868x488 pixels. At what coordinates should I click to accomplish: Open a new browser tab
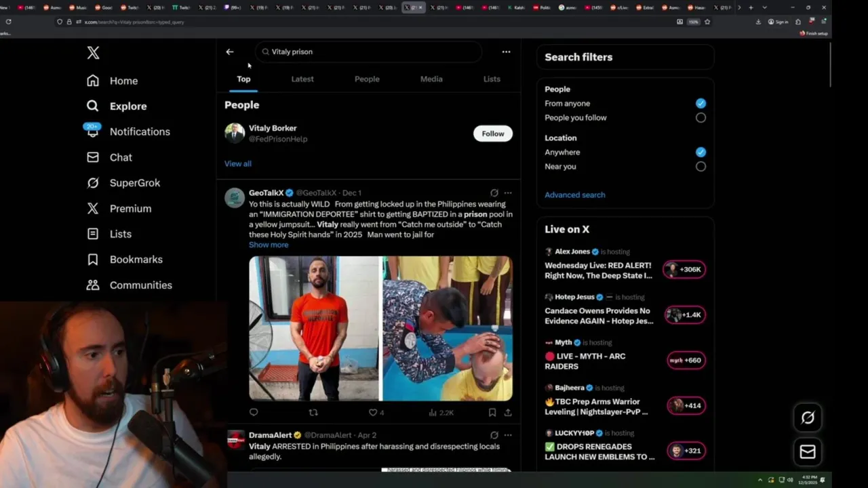pos(751,7)
